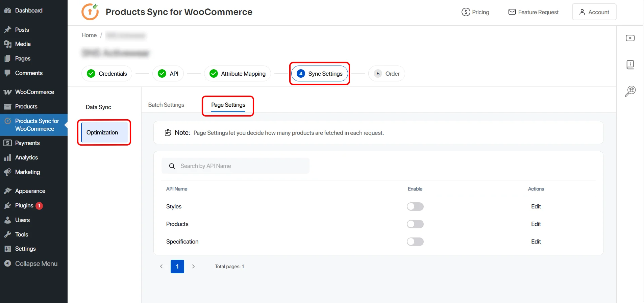Open Products Sync for WooCommerce menu item

pyautogui.click(x=34, y=125)
